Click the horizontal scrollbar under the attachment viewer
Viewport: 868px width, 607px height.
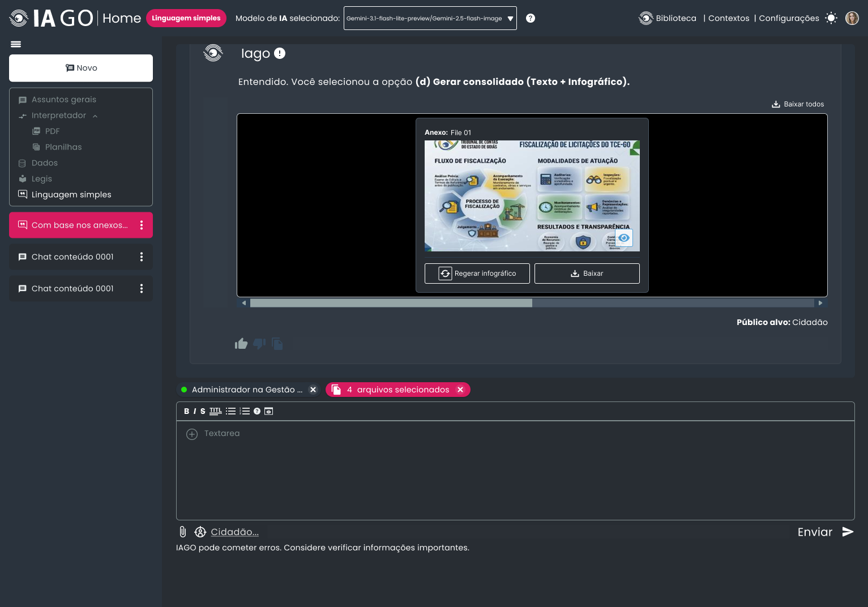391,303
